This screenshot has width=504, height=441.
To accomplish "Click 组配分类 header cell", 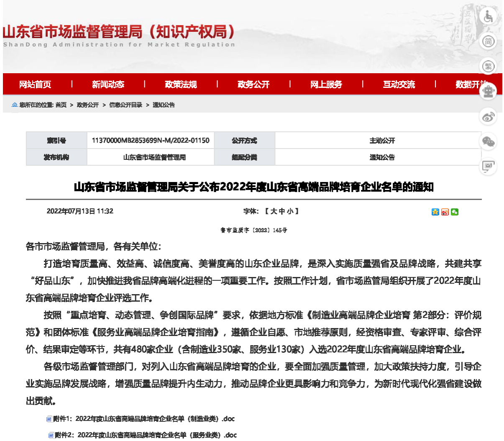I will click(245, 157).
